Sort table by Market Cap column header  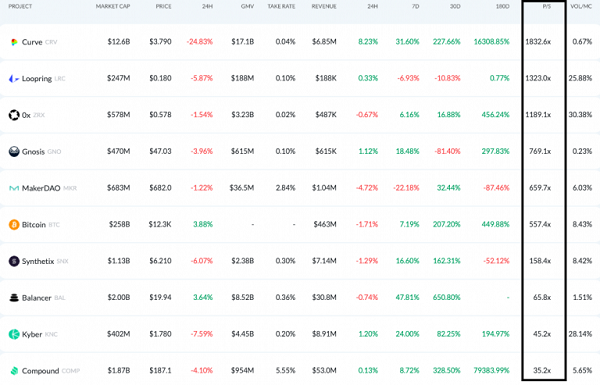pos(113,7)
